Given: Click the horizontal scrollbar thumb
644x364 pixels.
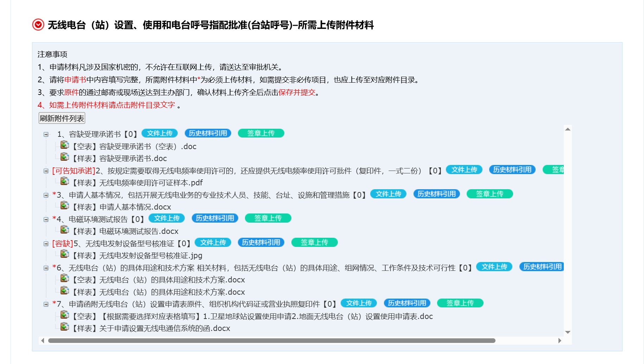Looking at the screenshot, I should click(272, 340).
